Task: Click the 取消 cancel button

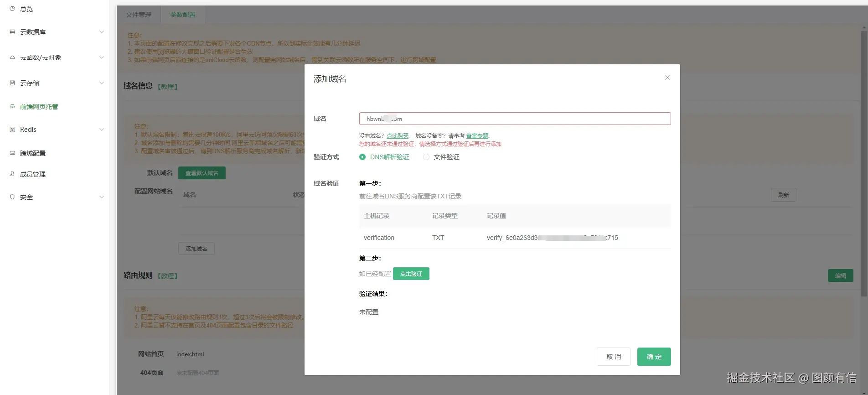Action: pyautogui.click(x=614, y=357)
